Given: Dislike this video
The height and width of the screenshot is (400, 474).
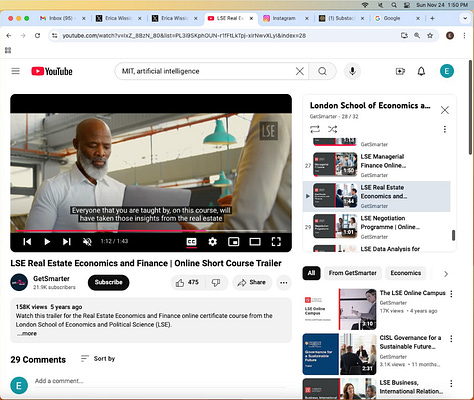Looking at the screenshot, I should coord(216,283).
